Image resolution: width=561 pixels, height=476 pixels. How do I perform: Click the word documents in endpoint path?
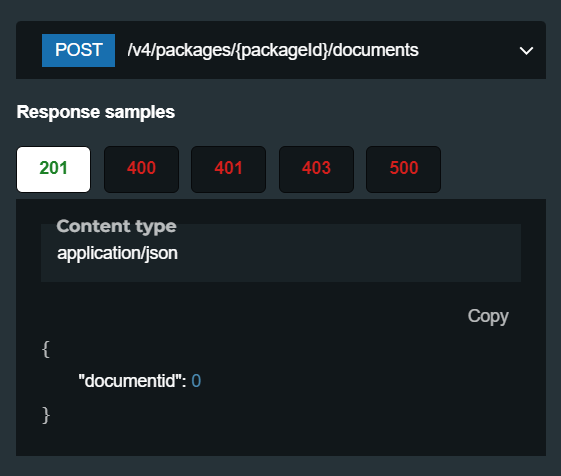coord(375,50)
